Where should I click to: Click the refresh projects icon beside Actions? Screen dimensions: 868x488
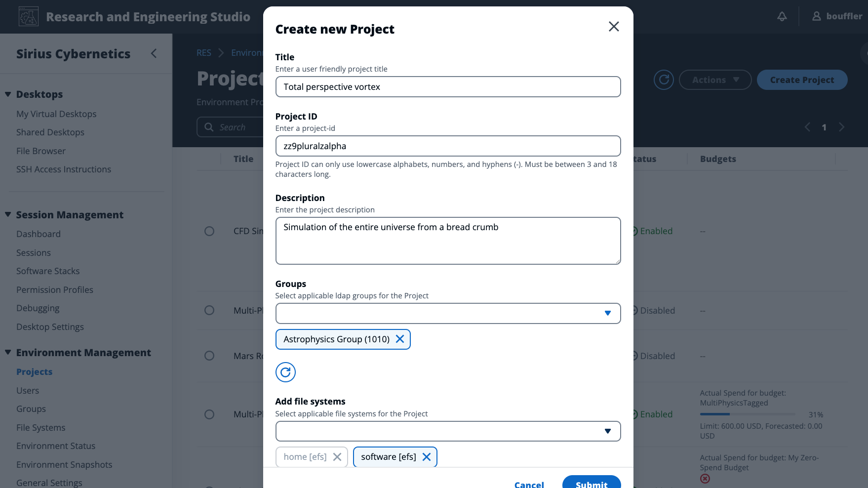[x=664, y=80]
